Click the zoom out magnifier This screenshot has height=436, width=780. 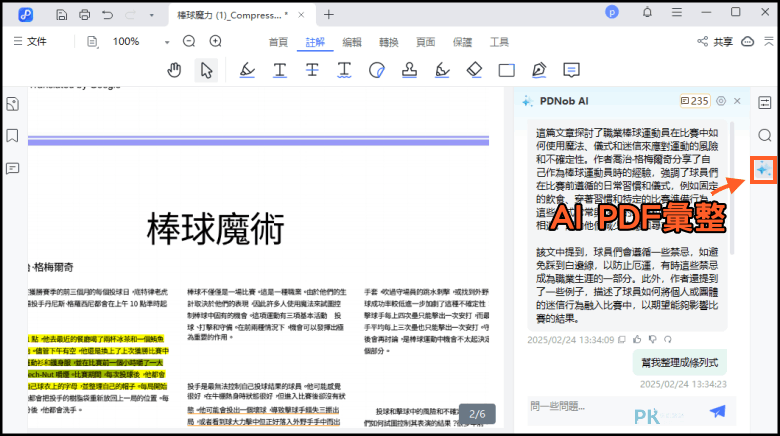click(x=189, y=41)
